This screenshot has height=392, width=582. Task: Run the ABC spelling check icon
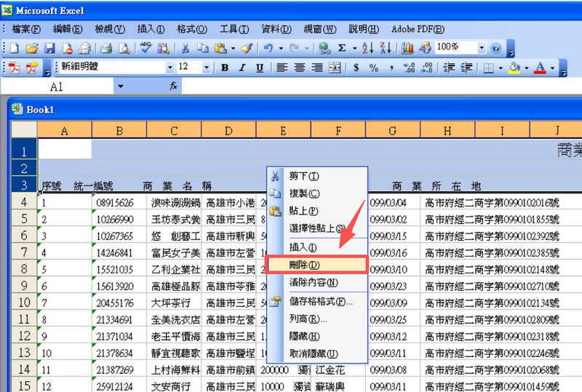tap(145, 47)
